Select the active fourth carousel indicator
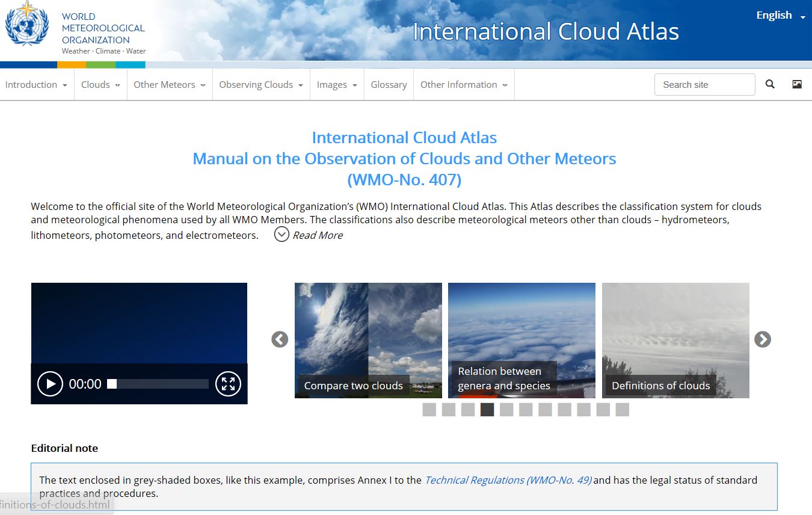This screenshot has width=812, height=515. [487, 410]
